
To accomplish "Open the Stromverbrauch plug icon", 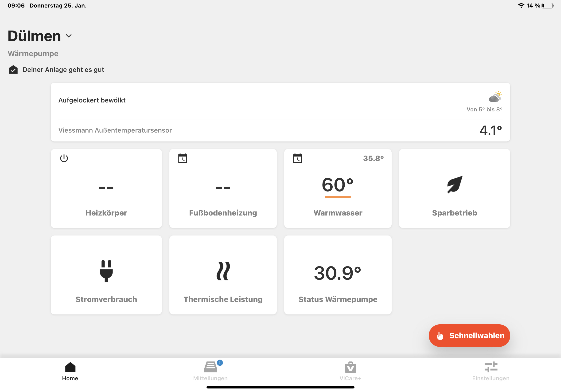I will click(x=106, y=271).
